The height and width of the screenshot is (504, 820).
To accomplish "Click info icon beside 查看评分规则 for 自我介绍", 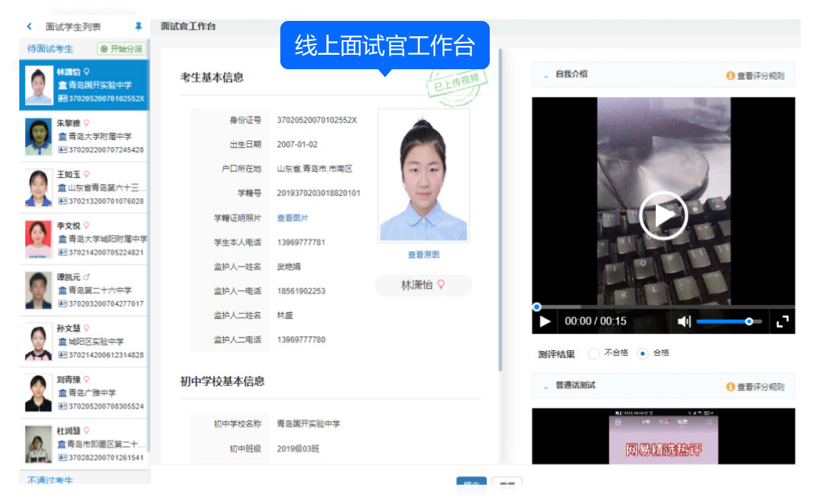I will (731, 76).
